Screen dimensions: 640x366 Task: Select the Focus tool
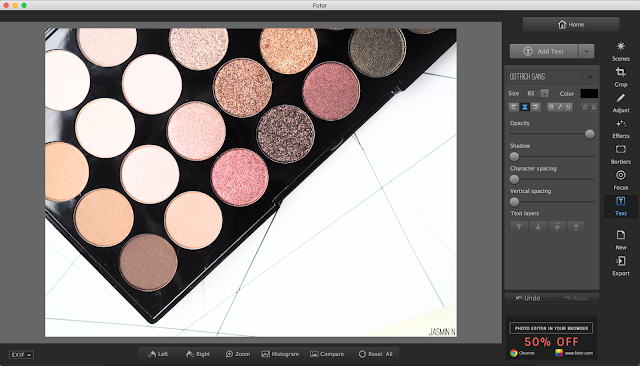(620, 180)
